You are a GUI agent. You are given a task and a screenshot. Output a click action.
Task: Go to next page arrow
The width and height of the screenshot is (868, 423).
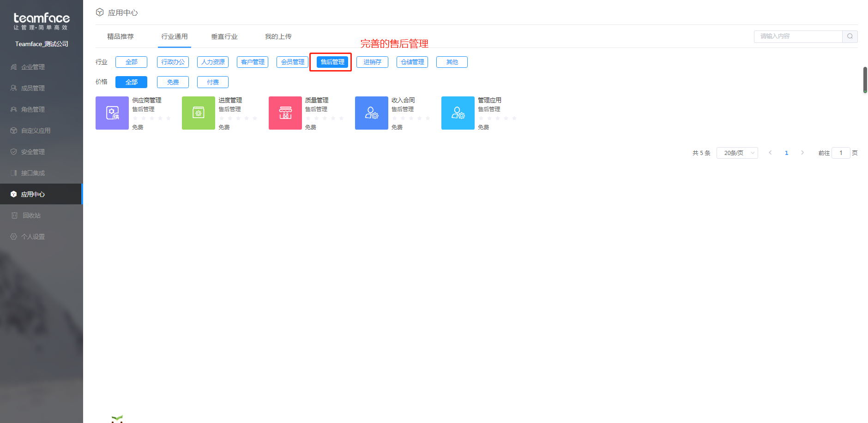(x=802, y=153)
